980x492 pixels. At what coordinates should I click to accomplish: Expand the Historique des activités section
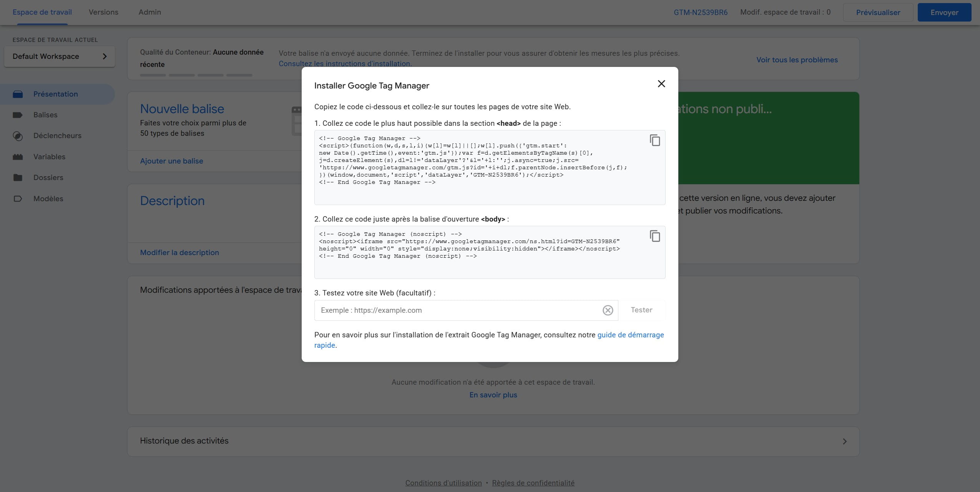click(x=493, y=441)
